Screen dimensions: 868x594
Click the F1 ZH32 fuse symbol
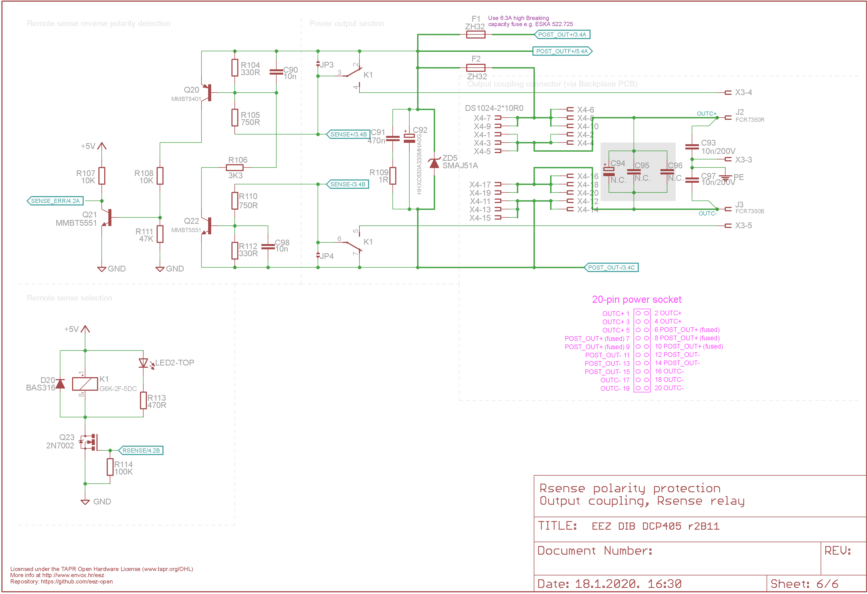click(476, 34)
